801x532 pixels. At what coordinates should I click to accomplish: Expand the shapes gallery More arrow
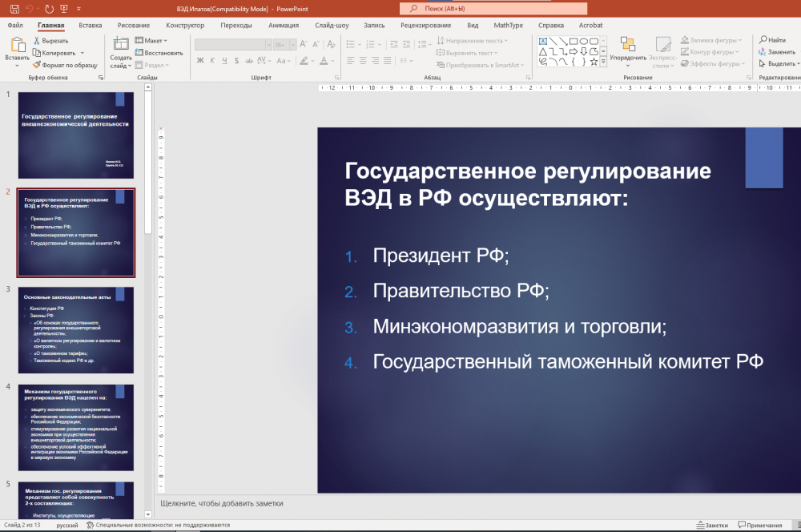604,62
